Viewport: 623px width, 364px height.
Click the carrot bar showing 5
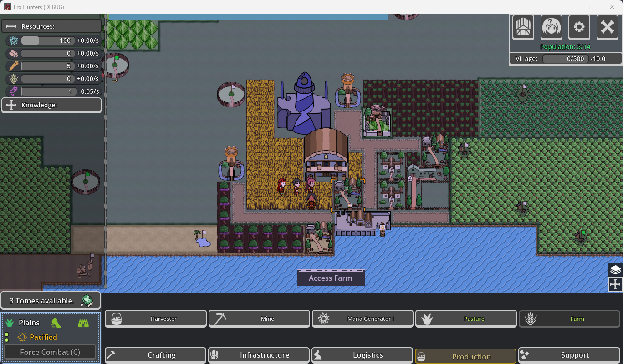coord(47,66)
